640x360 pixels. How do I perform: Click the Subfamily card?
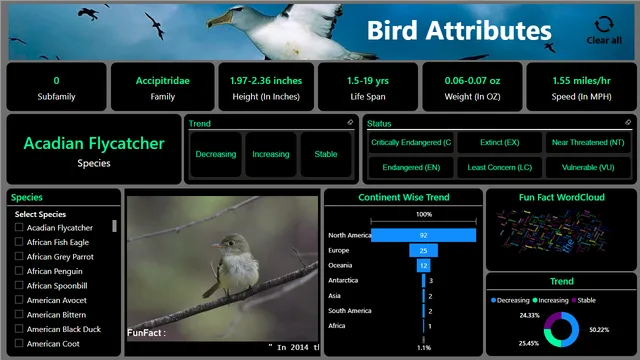(56, 87)
